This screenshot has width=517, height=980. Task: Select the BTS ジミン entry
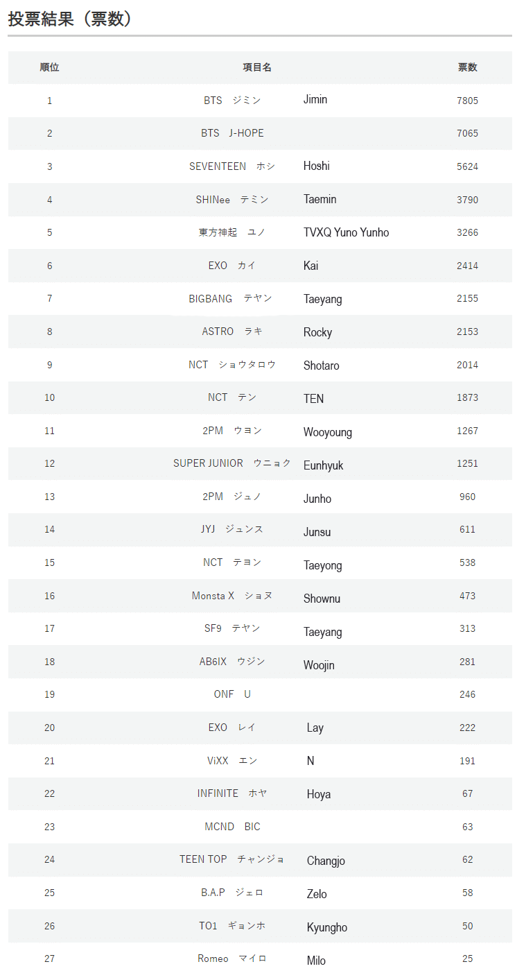point(232,101)
